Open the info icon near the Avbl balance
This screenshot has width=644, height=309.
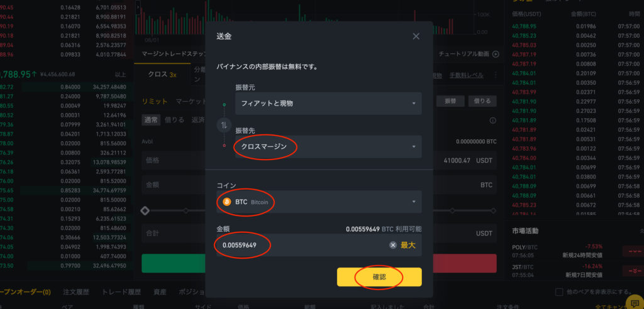tap(493, 121)
